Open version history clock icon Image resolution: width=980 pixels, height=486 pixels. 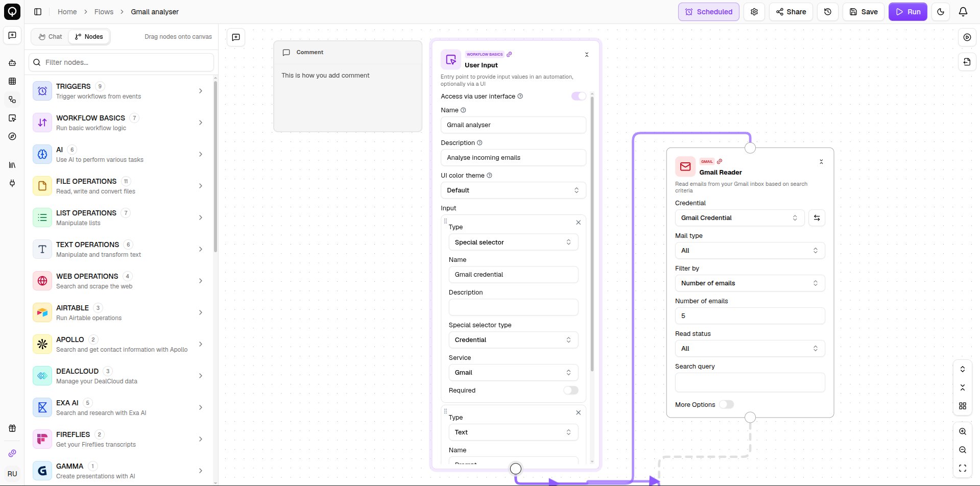click(x=828, y=12)
